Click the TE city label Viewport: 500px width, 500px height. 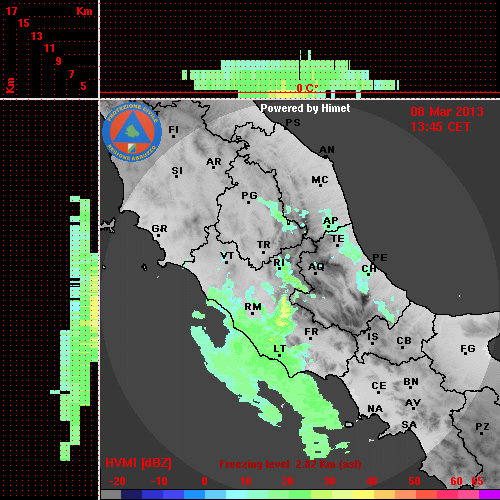pyautogui.click(x=338, y=239)
